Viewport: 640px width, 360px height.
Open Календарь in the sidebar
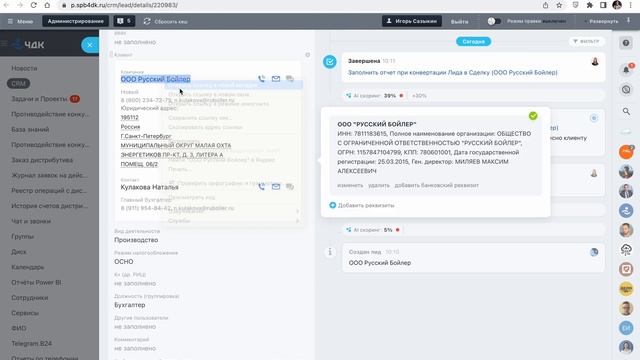pyautogui.click(x=28, y=267)
